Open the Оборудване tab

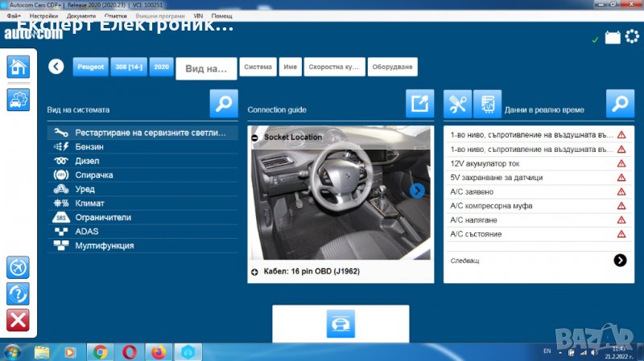[392, 67]
